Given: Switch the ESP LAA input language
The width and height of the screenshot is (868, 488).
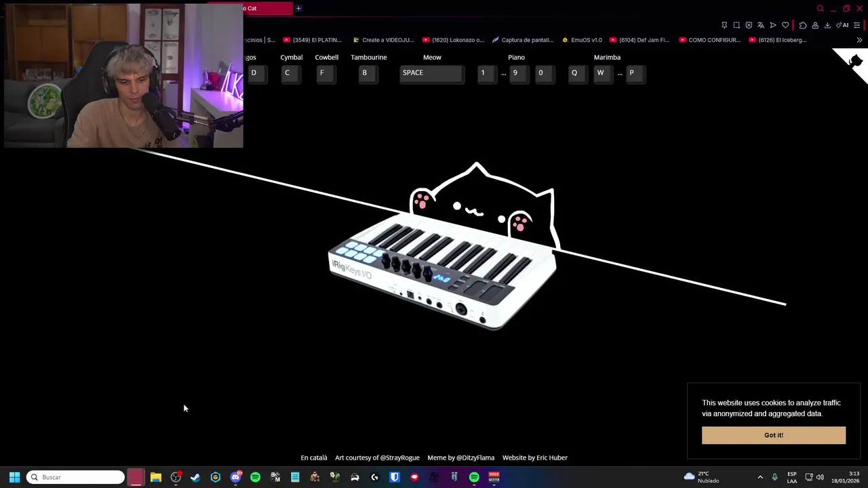Looking at the screenshot, I should point(792,477).
